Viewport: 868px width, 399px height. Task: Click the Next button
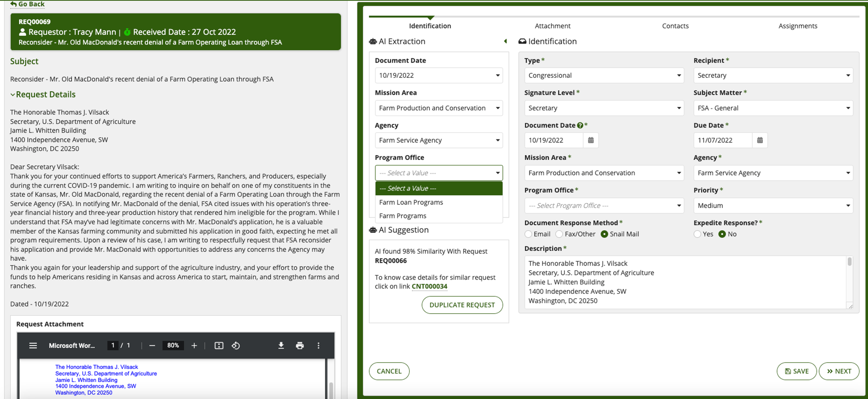tap(839, 371)
